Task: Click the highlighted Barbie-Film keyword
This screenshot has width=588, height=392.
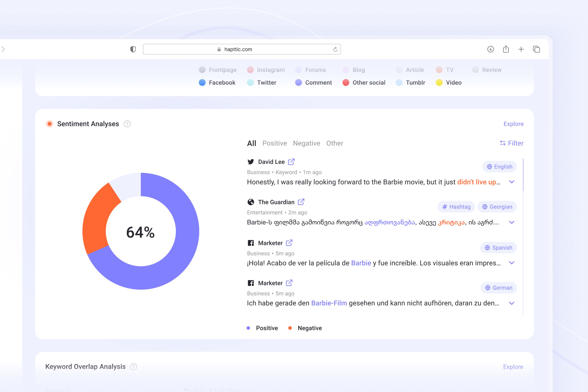Action: click(x=329, y=303)
